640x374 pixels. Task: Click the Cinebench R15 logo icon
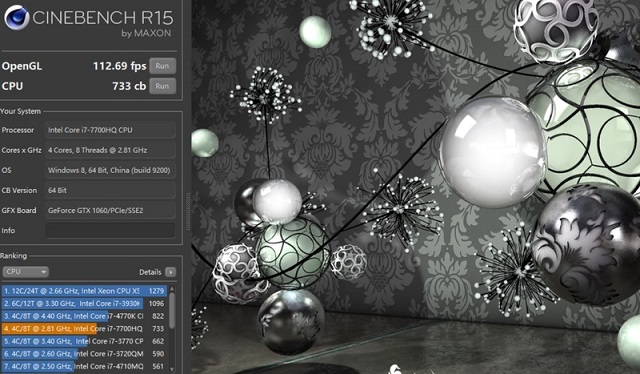[16, 18]
